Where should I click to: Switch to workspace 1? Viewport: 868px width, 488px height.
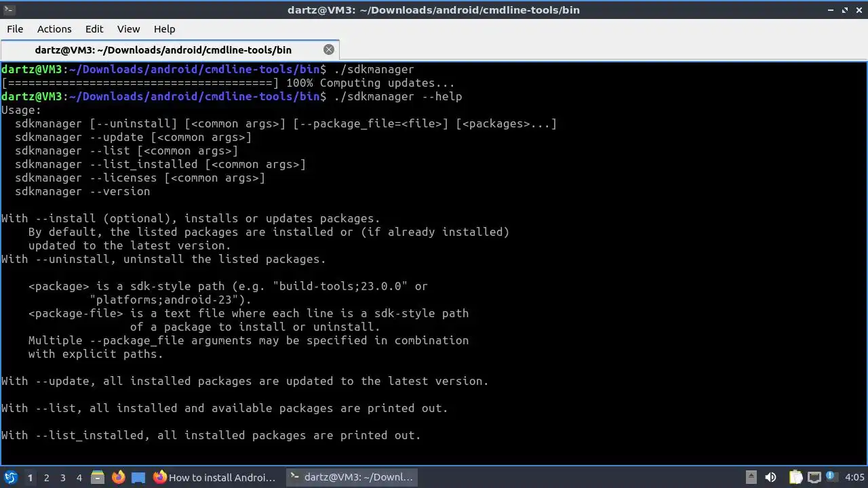tap(30, 478)
